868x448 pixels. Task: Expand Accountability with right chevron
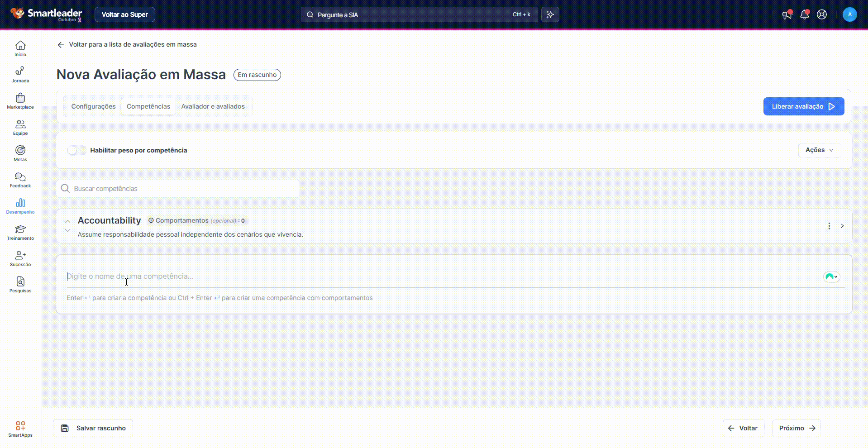(842, 226)
